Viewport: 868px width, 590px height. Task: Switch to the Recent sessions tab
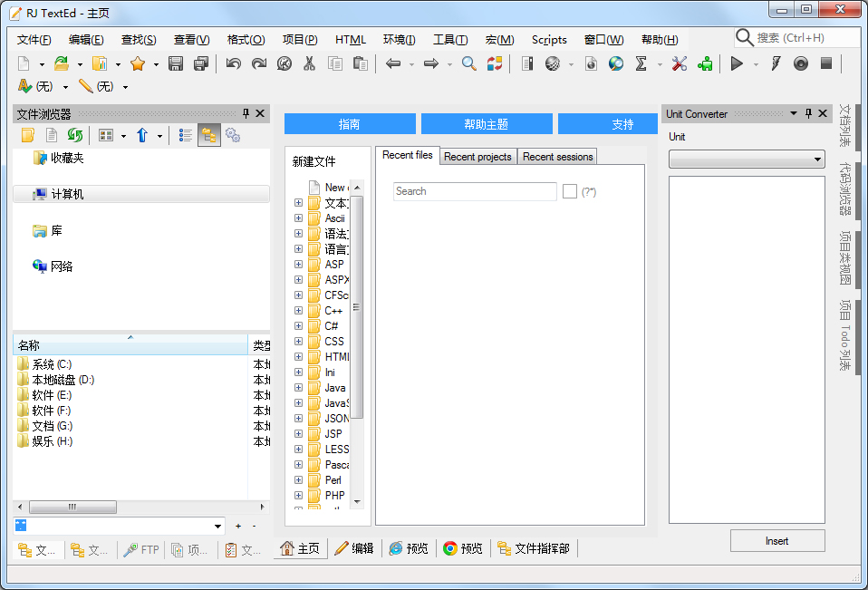[557, 157]
